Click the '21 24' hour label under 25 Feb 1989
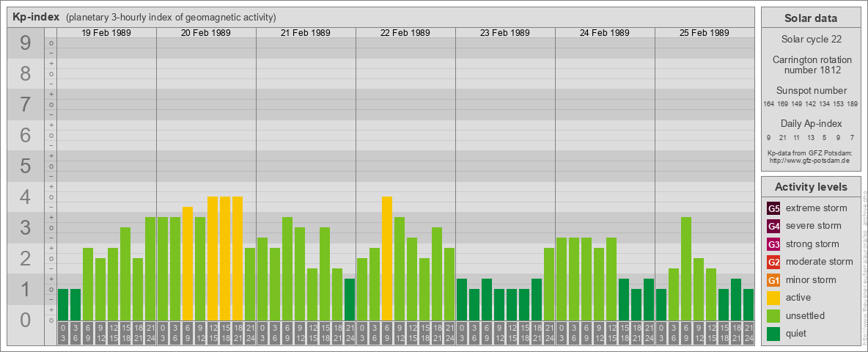The width and height of the screenshot is (868, 352). point(749,333)
